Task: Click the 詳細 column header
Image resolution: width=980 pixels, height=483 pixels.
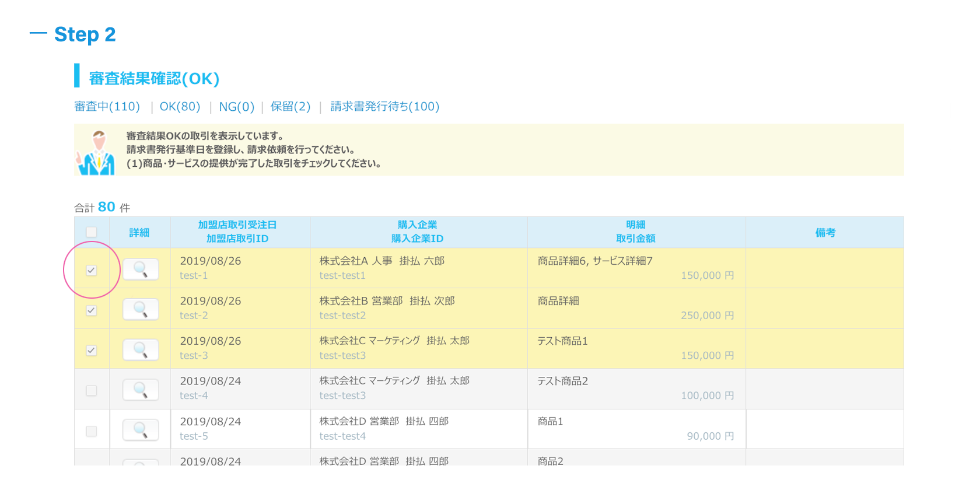Action: [x=139, y=233]
